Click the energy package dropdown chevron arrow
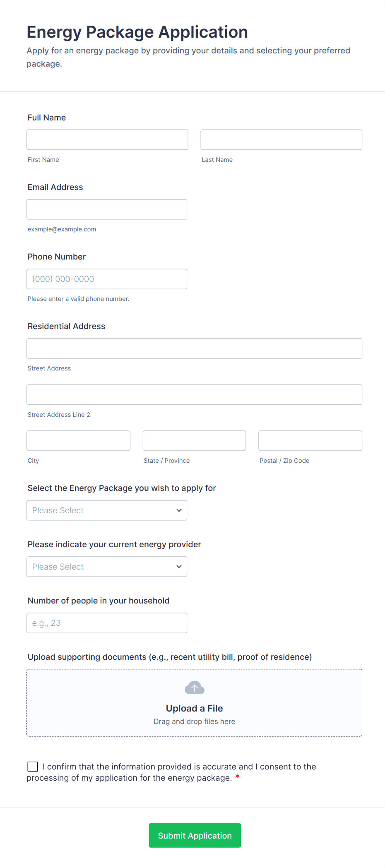385x868 pixels. 179,510
